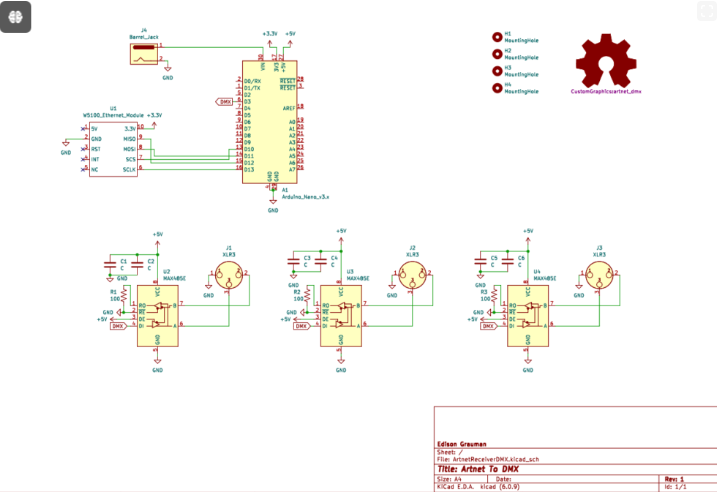The height and width of the screenshot is (492, 717).
Task: Click the DMX label at U2 DI pin
Action: (x=118, y=326)
